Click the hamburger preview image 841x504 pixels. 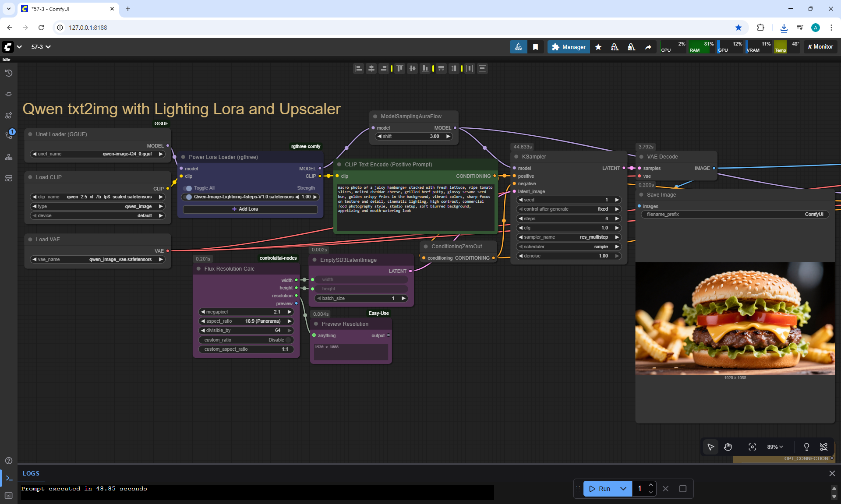(735, 318)
